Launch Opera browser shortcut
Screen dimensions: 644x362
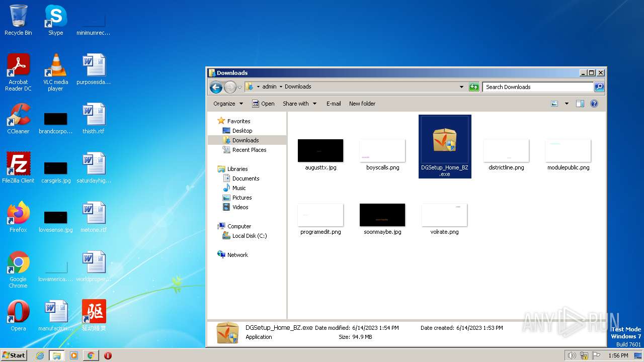click(18, 316)
